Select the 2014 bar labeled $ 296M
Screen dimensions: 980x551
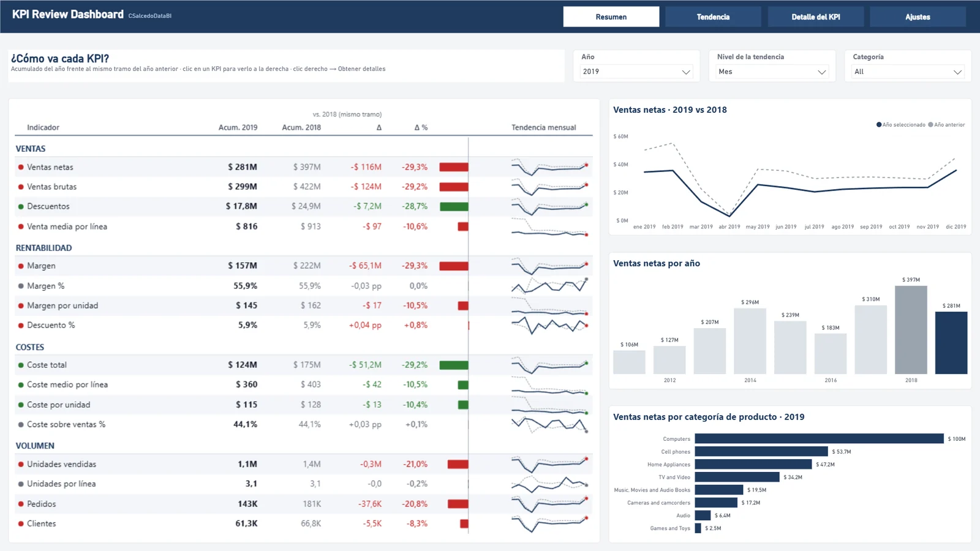click(x=750, y=341)
